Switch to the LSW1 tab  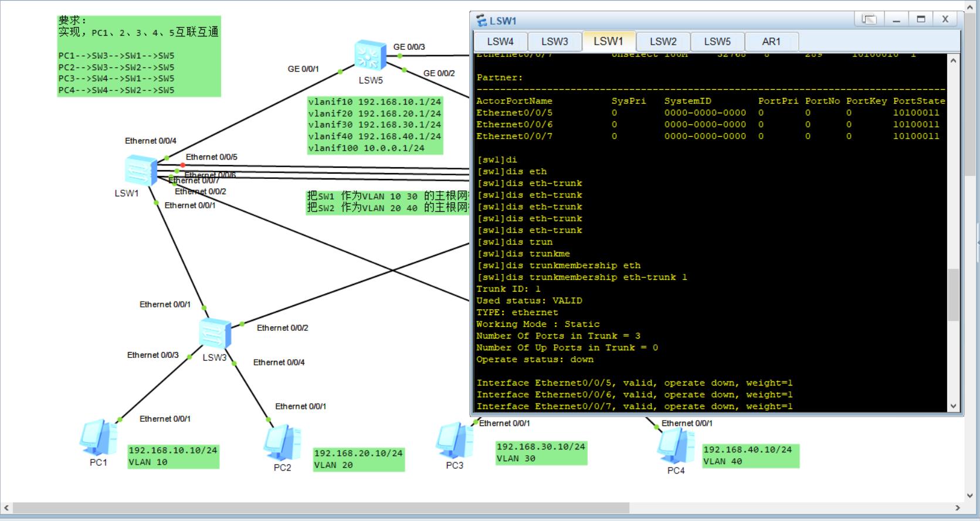[608, 41]
